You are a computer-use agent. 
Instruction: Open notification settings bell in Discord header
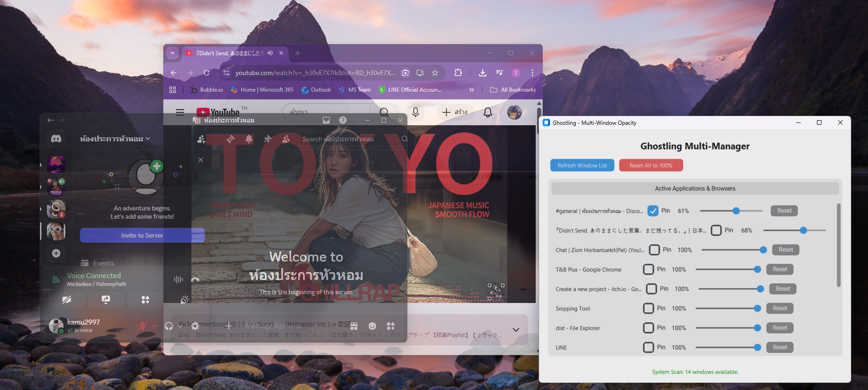click(249, 139)
